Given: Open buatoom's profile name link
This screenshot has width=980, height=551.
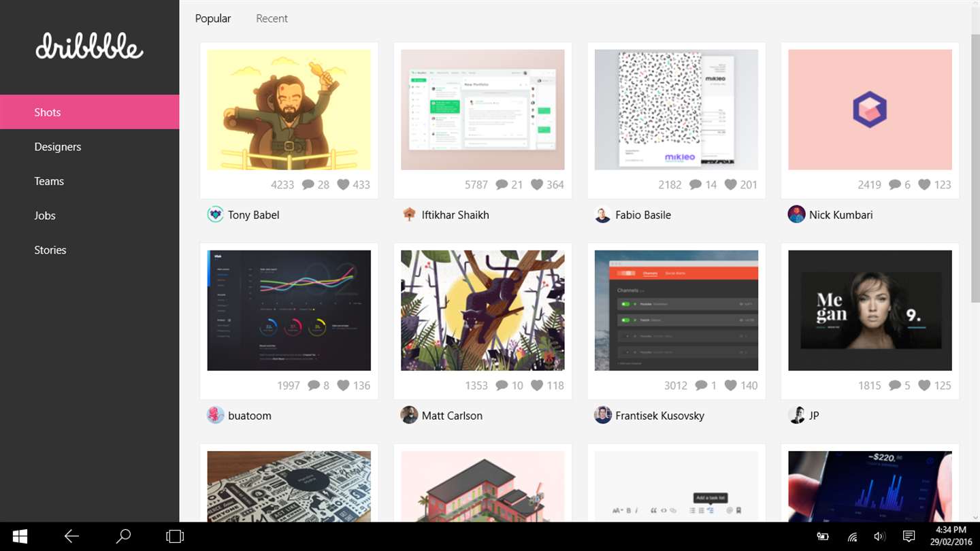Looking at the screenshot, I should (250, 416).
